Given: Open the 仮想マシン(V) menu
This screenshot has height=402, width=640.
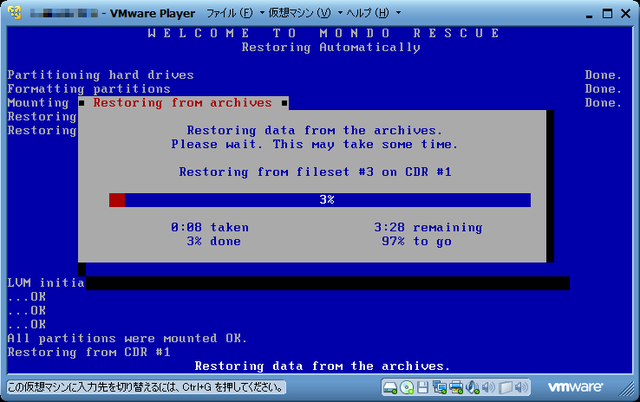Looking at the screenshot, I should [x=304, y=13].
